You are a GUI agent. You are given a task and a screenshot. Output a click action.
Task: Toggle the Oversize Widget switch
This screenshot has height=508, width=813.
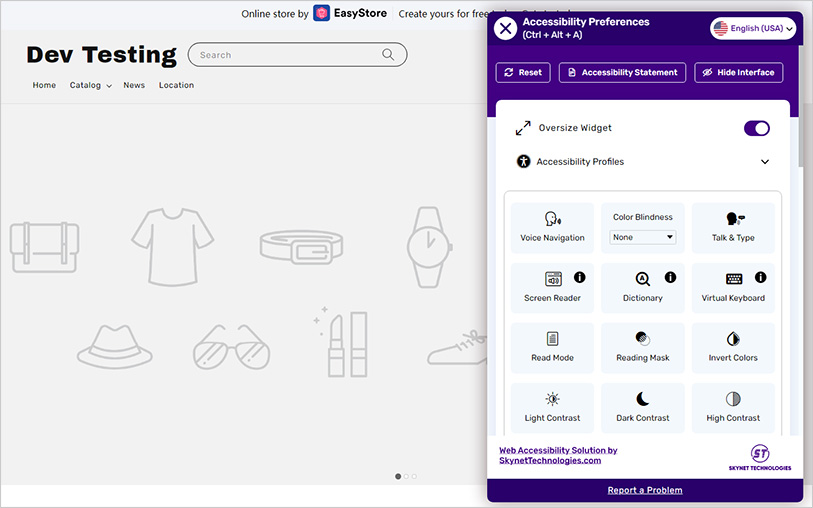756,128
